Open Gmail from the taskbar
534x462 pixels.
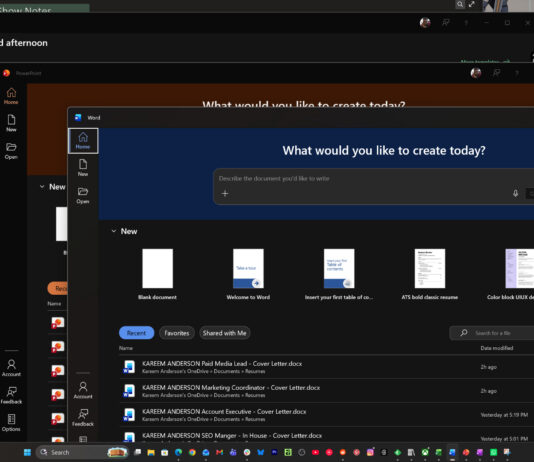point(219,452)
